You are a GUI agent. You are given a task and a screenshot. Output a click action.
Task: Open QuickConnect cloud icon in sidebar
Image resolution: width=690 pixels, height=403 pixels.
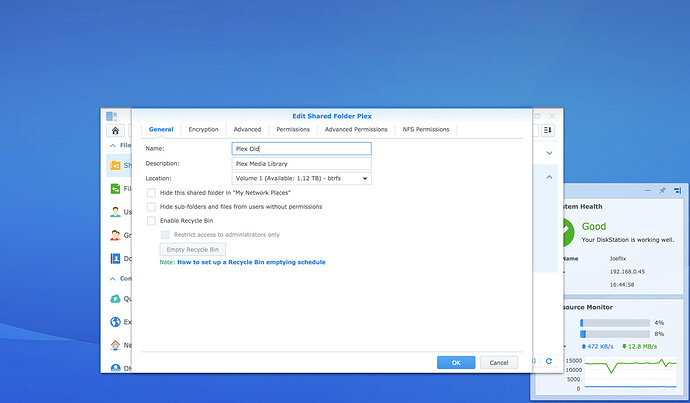[115, 299]
